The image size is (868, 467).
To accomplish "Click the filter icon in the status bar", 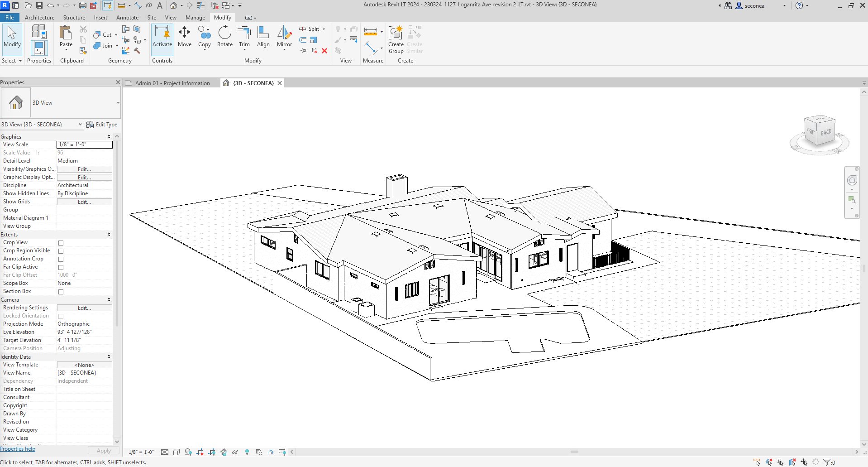I will click(827, 462).
